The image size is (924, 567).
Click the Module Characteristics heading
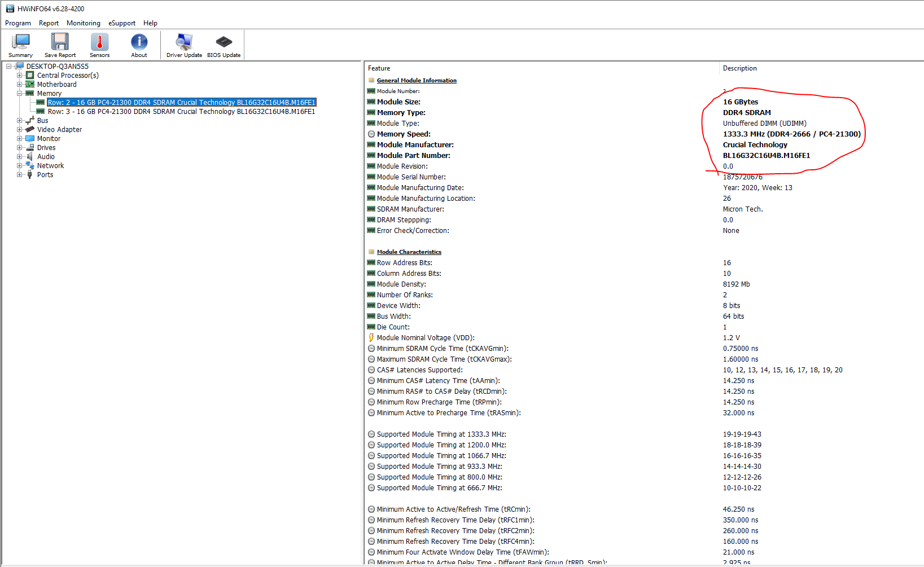(409, 252)
